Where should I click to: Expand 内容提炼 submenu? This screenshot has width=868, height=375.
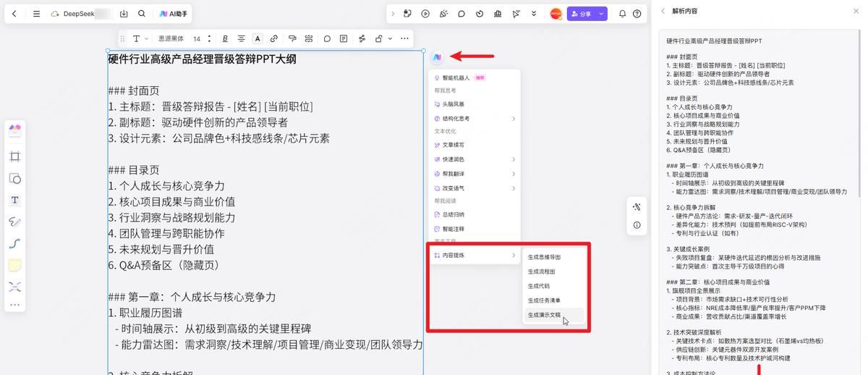coord(475,256)
